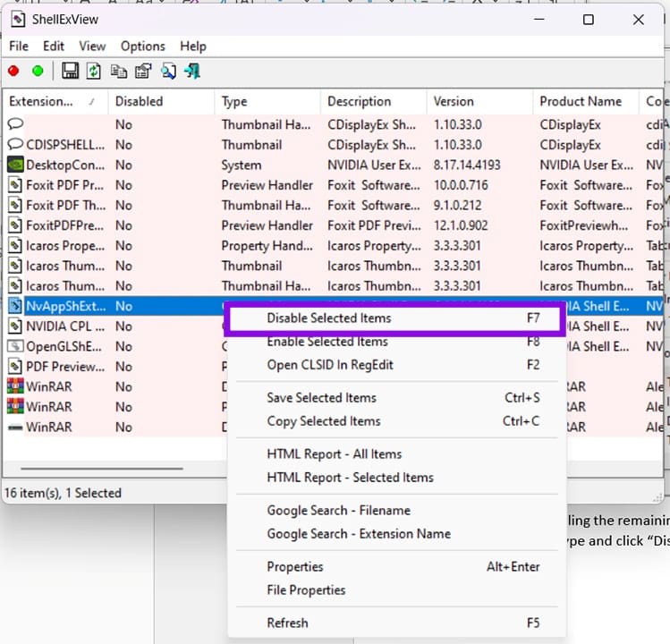The width and height of the screenshot is (670, 644).
Task: Click version cell 10.0.0.716
Action: (461, 185)
